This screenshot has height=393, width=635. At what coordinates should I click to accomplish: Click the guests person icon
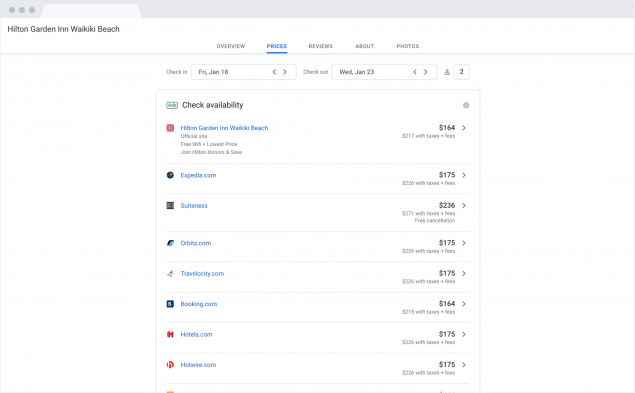(447, 72)
